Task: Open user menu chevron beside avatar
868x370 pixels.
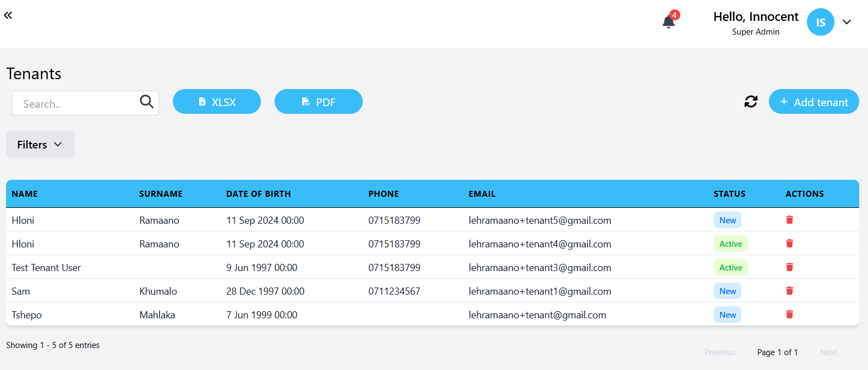Action: coord(847,23)
